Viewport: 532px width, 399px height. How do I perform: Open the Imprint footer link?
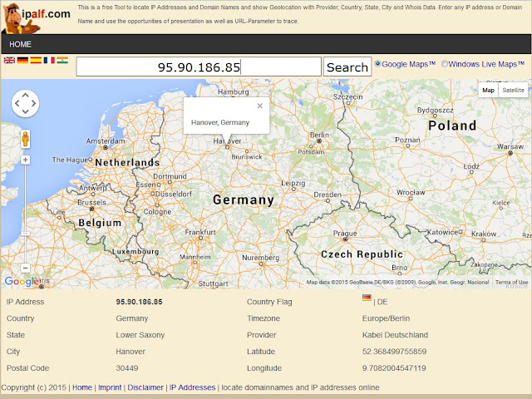click(110, 387)
